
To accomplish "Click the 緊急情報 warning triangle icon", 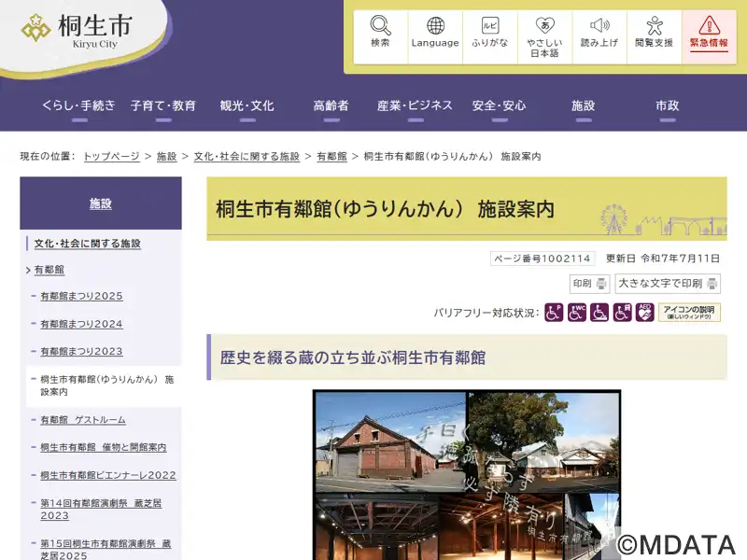I will point(709,26).
